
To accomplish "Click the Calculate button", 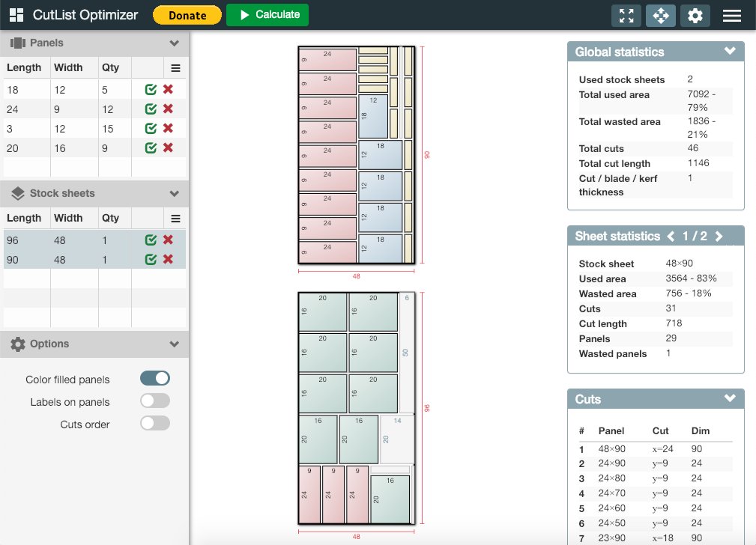I will point(267,15).
